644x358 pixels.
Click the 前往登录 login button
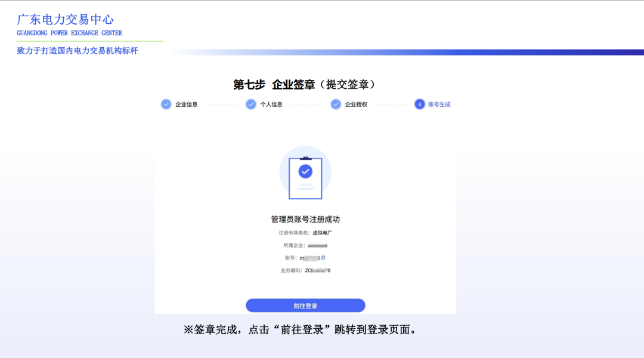[x=305, y=305]
